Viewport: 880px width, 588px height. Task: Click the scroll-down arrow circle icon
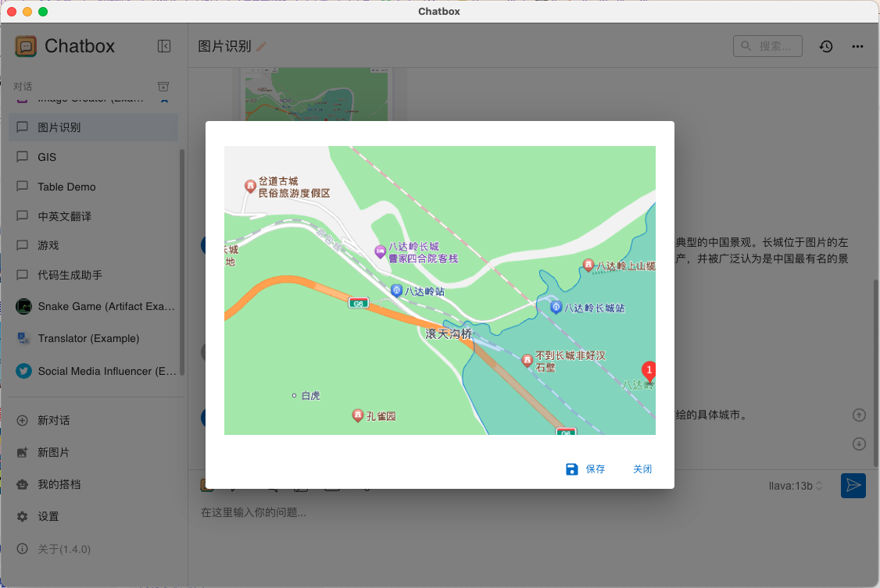859,444
